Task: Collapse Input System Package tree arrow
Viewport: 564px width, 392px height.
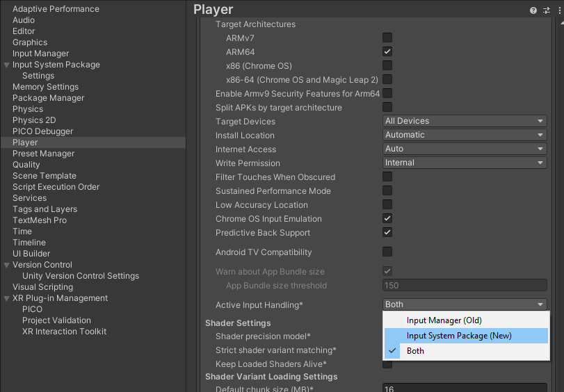Action: 6,65
